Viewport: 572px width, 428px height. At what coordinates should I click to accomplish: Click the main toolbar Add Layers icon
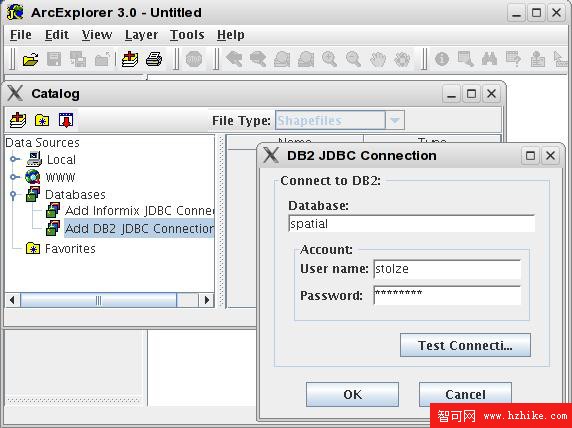click(130, 59)
